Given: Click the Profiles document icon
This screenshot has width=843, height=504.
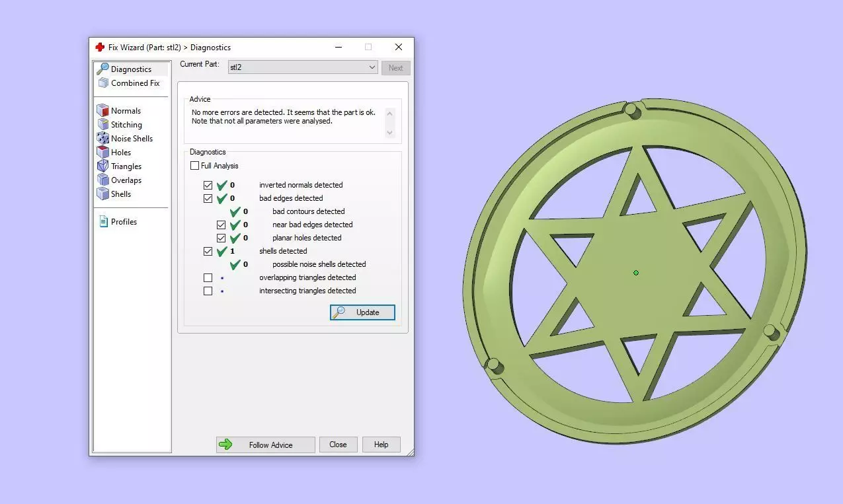Looking at the screenshot, I should [103, 222].
